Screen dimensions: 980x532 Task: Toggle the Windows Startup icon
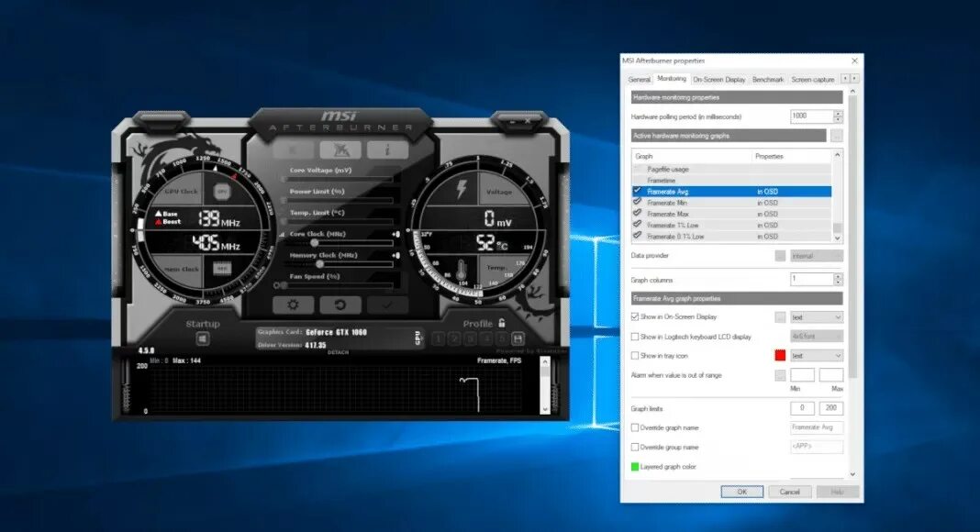pos(203,338)
